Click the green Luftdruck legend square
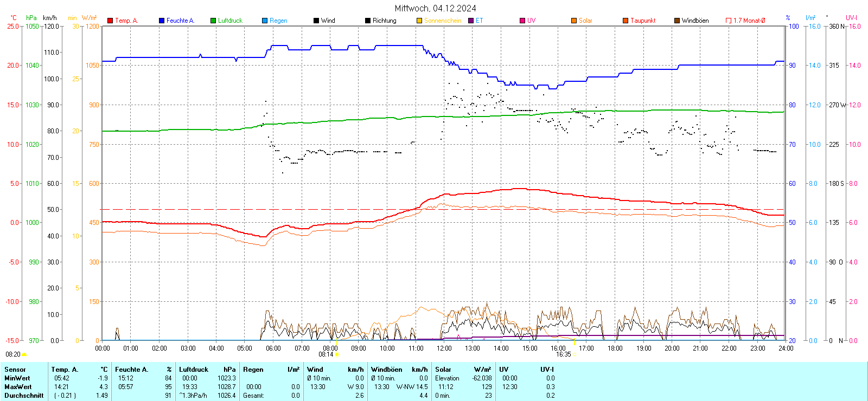 [x=213, y=21]
